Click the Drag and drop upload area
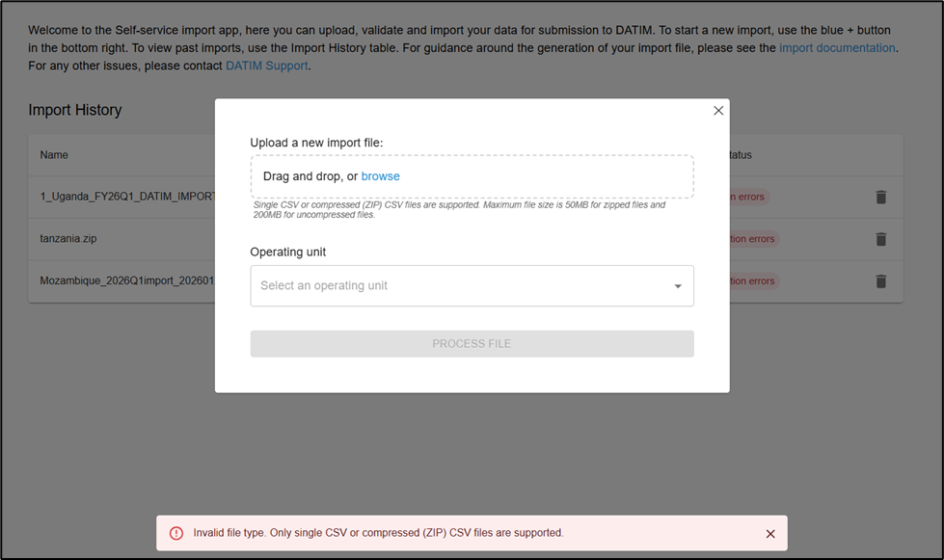The height and width of the screenshot is (560, 944). coord(472,176)
